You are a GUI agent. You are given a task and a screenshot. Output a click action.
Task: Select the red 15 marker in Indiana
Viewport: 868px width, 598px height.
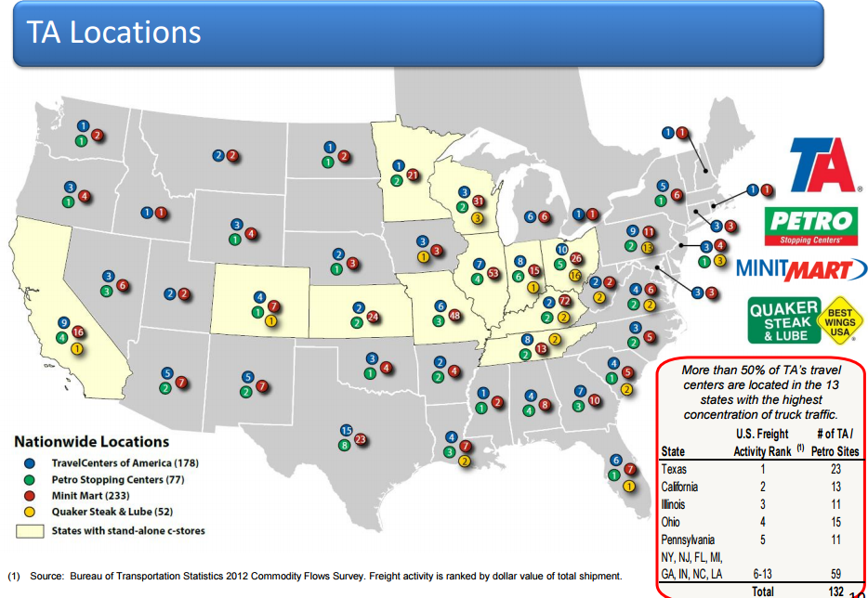tap(534, 270)
